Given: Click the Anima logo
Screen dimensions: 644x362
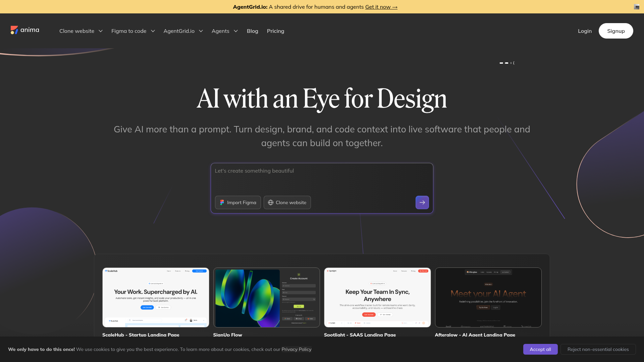Looking at the screenshot, I should 25,30.
